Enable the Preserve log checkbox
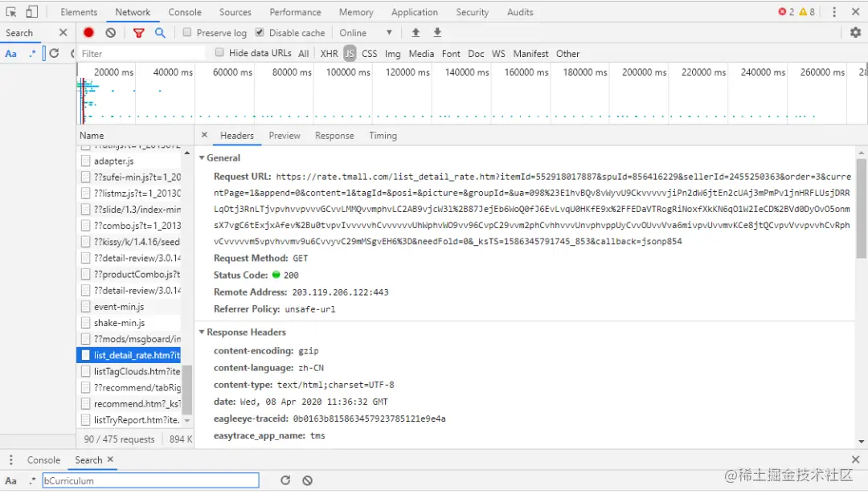868x498 pixels. coord(187,33)
